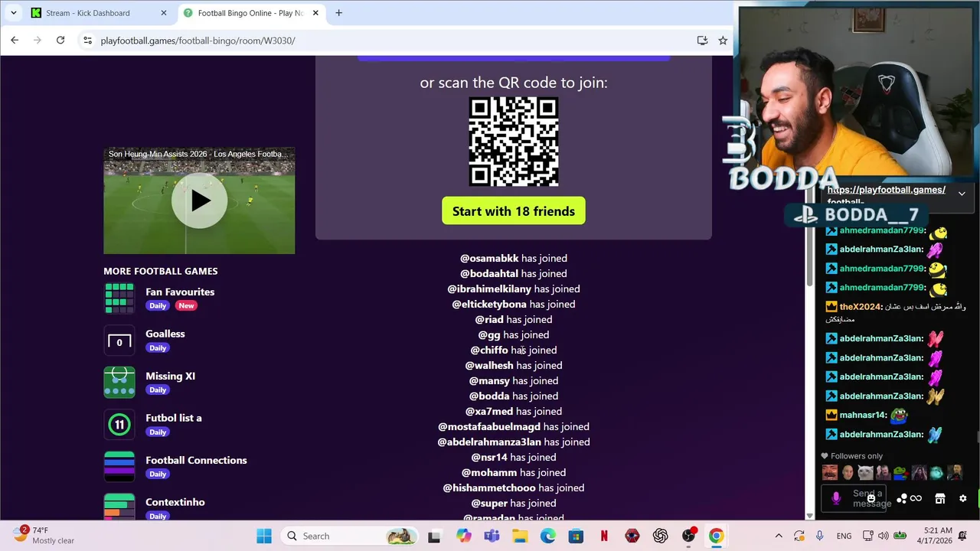Open chat settings gear
The image size is (980, 551).
click(x=963, y=498)
